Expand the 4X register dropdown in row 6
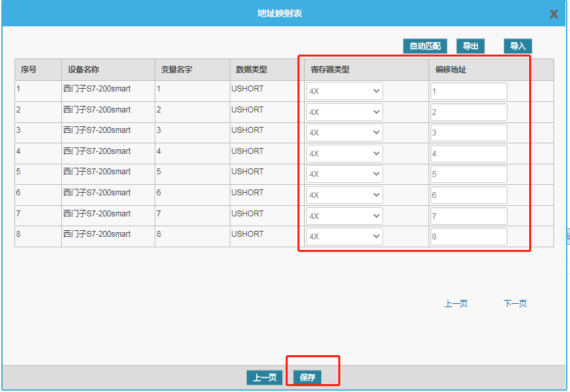 [344, 195]
